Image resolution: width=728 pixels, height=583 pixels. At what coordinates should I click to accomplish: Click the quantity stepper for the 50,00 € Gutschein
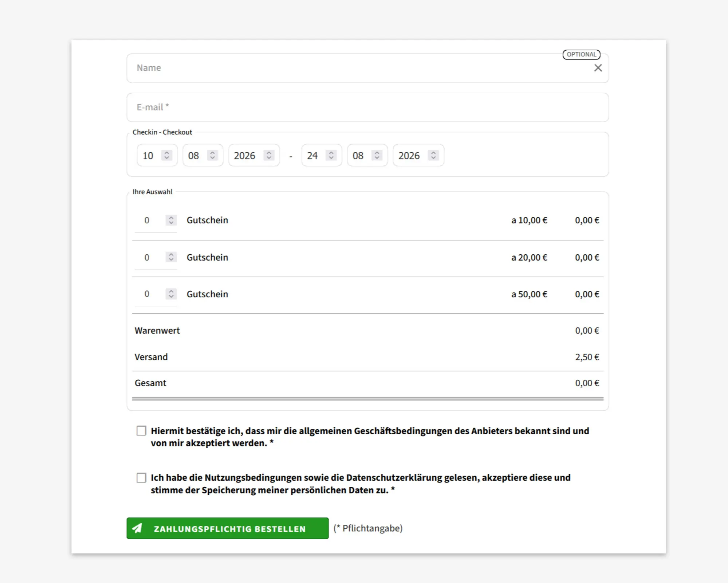[x=171, y=294]
